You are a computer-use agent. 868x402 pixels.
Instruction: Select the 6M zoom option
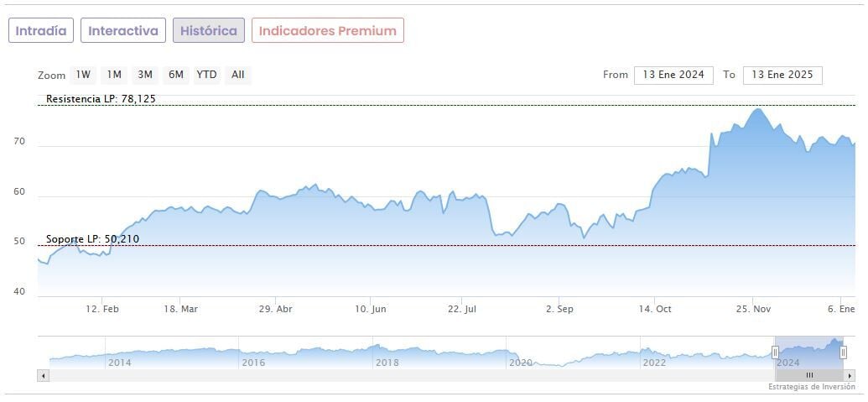pos(175,75)
